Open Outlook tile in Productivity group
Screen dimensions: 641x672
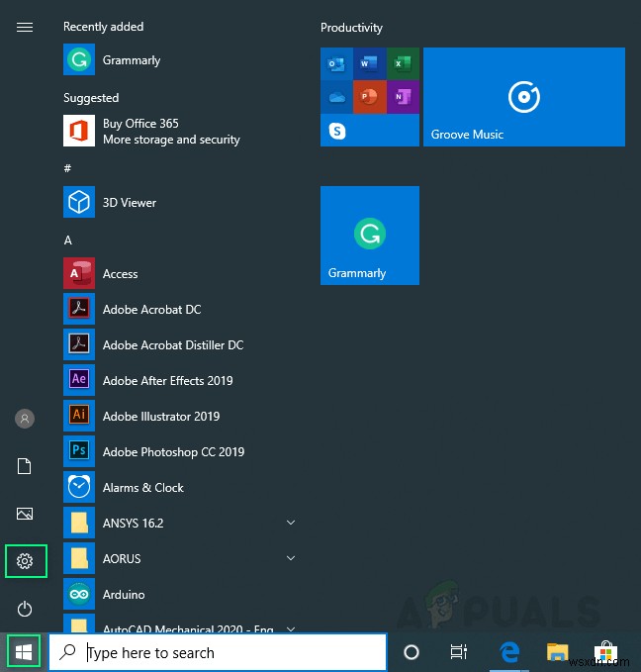[336, 64]
